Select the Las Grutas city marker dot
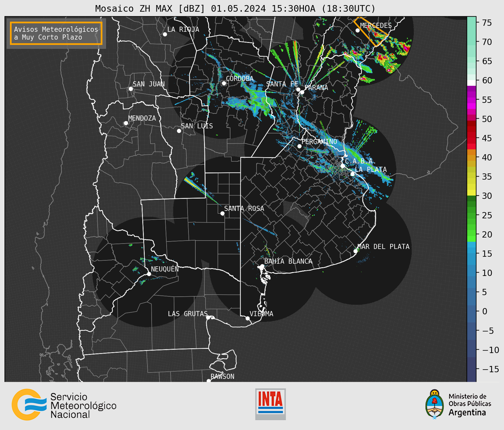504x430 pixels. pyautogui.click(x=208, y=318)
